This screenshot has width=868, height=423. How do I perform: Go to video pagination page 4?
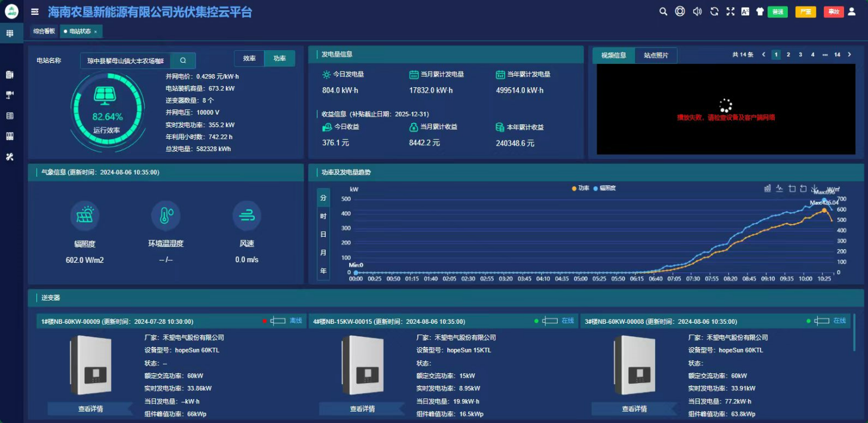(812, 54)
